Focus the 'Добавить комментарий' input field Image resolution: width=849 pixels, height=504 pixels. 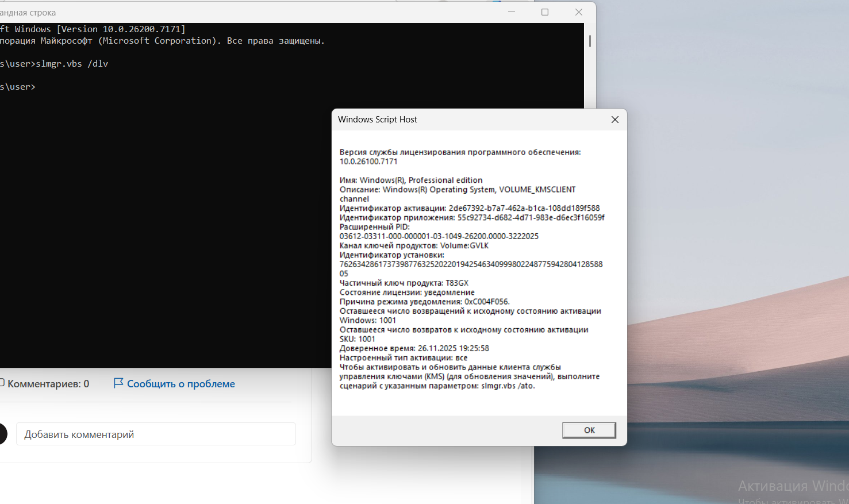click(x=156, y=434)
